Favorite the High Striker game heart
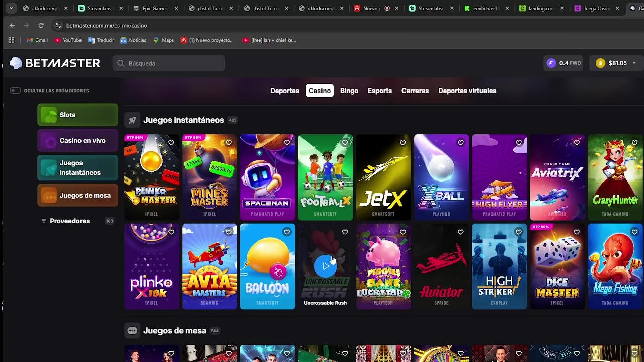Screen dimensions: 644x362 pos(519,232)
